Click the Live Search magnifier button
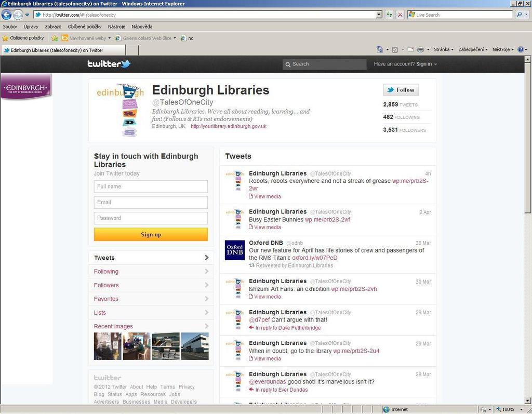This screenshot has width=532, height=414. click(x=519, y=15)
